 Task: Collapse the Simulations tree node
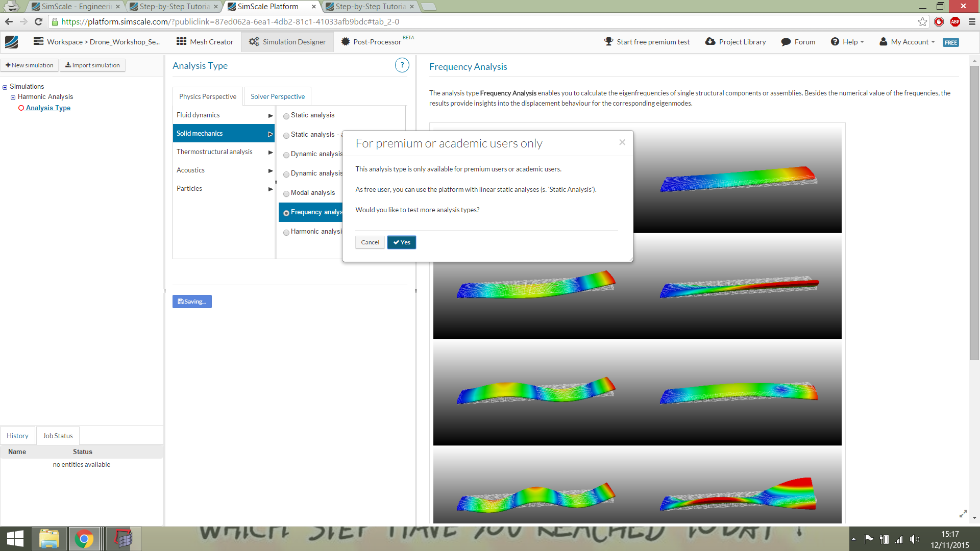tap(5, 87)
